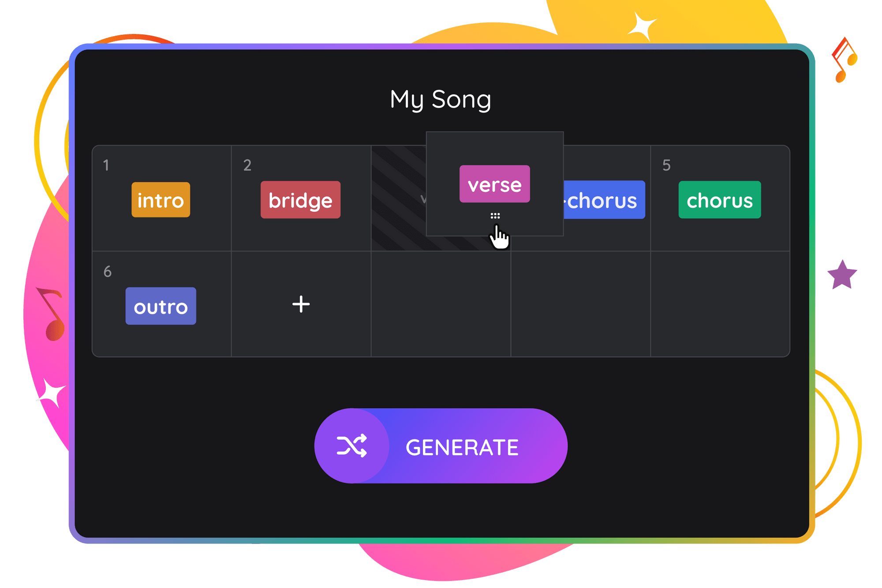Select the red bridge section chip
The height and width of the screenshot is (588, 882).
pos(300,200)
